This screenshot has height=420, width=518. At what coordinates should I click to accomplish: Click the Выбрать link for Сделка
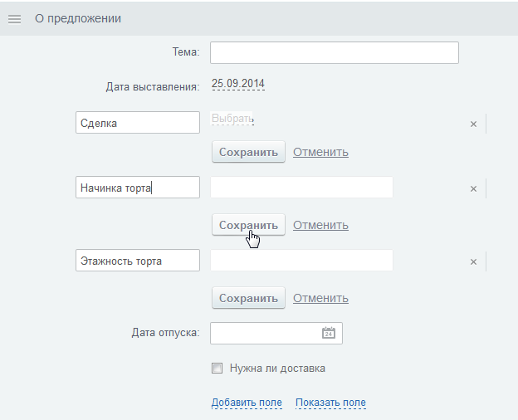tap(232, 119)
